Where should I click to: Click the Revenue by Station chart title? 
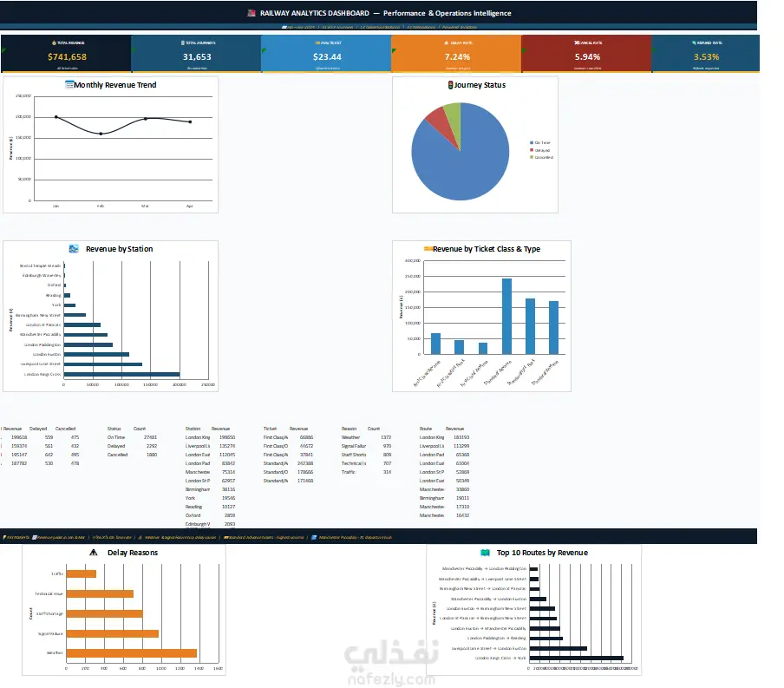(x=120, y=249)
